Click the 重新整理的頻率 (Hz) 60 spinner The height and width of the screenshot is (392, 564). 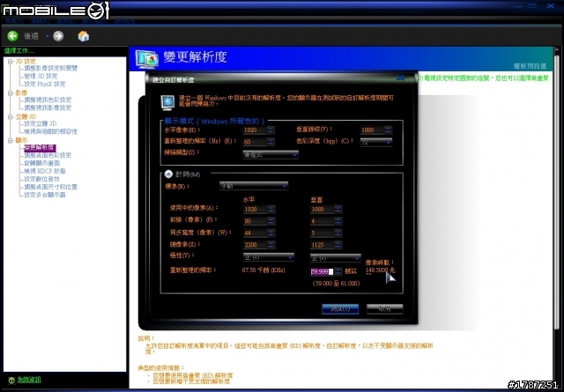click(x=271, y=142)
